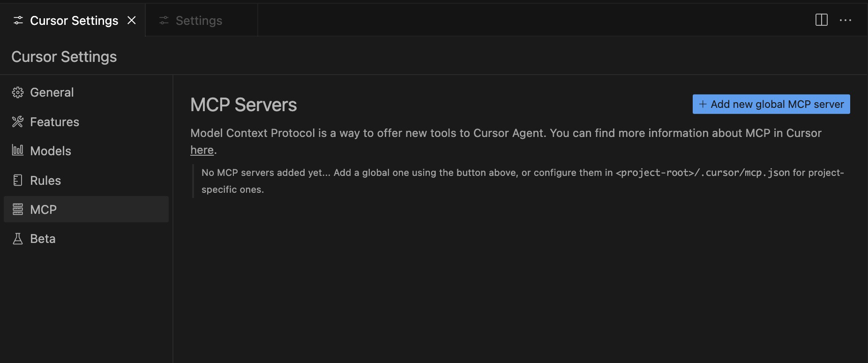This screenshot has width=868, height=363.
Task: Click the sliders icon on Cursor Settings tab
Action: point(18,21)
